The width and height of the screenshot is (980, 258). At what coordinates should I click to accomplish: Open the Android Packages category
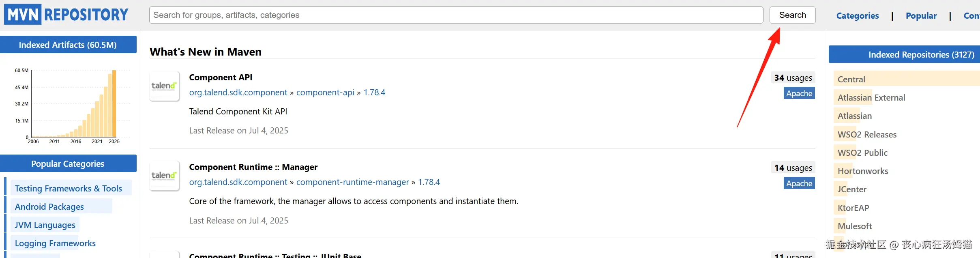[49, 206]
